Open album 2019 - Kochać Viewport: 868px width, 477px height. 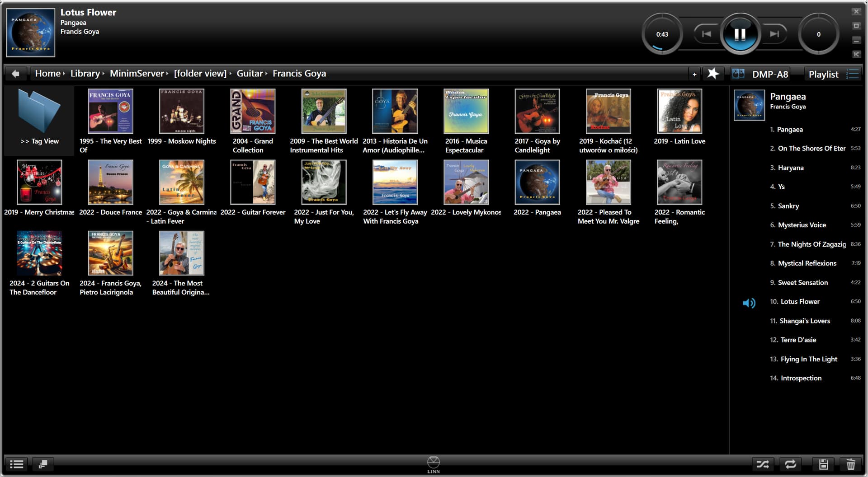(608, 121)
